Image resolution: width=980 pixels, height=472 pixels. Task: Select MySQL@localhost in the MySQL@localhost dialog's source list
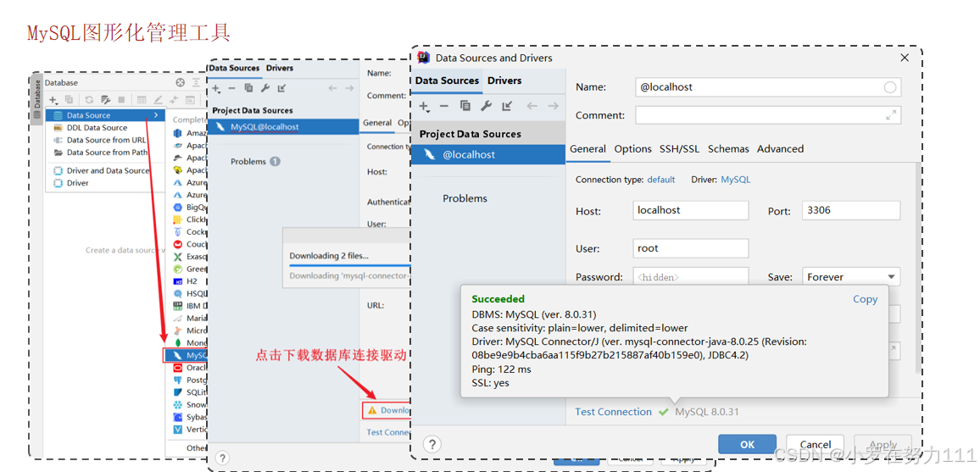click(x=283, y=127)
